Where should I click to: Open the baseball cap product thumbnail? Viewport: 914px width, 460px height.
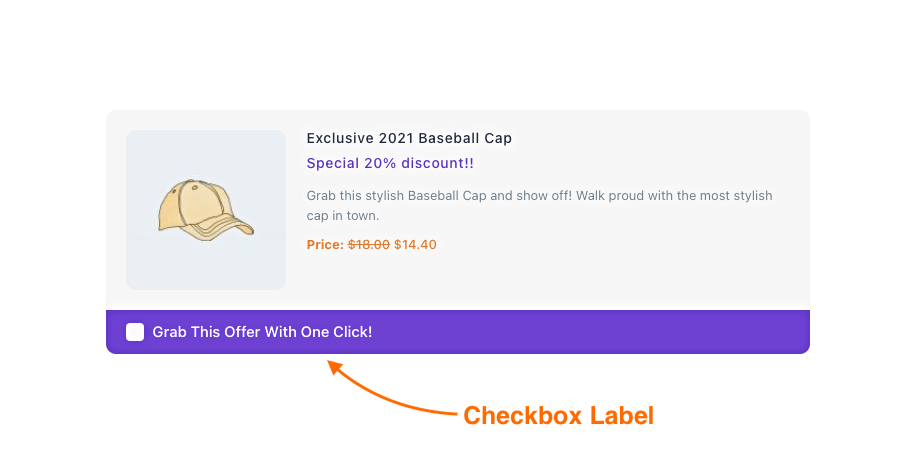click(206, 210)
